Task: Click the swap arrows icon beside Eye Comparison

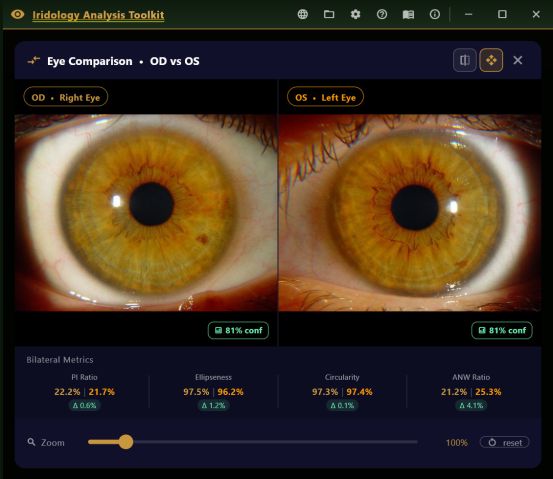Action: pos(34,61)
